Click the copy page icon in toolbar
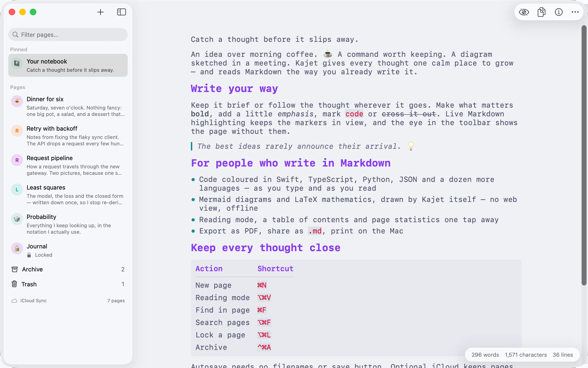This screenshot has height=368, width=588. (x=541, y=12)
